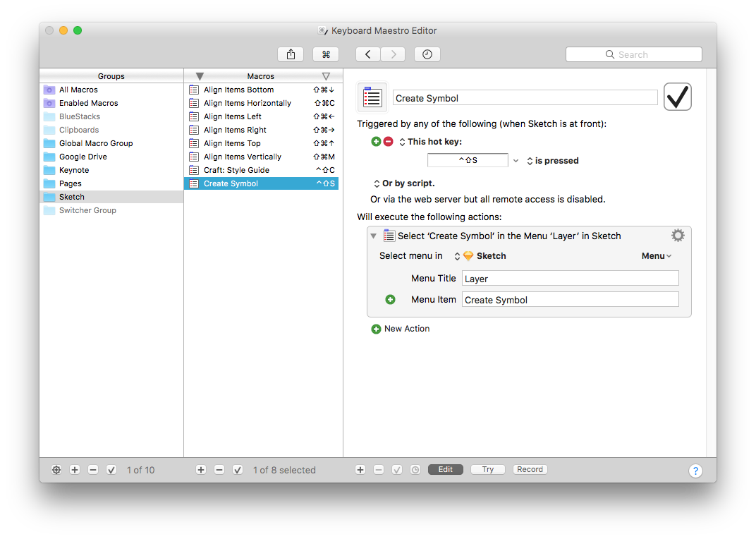Image resolution: width=756 pixels, height=539 pixels.
Task: Toggle the selected macro enabled checkmark
Action: [238, 470]
